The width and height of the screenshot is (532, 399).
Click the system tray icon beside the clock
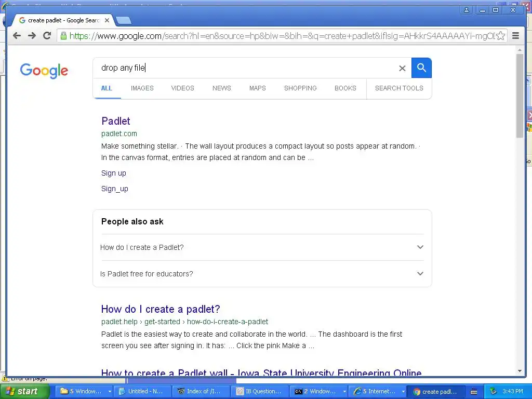(x=493, y=391)
